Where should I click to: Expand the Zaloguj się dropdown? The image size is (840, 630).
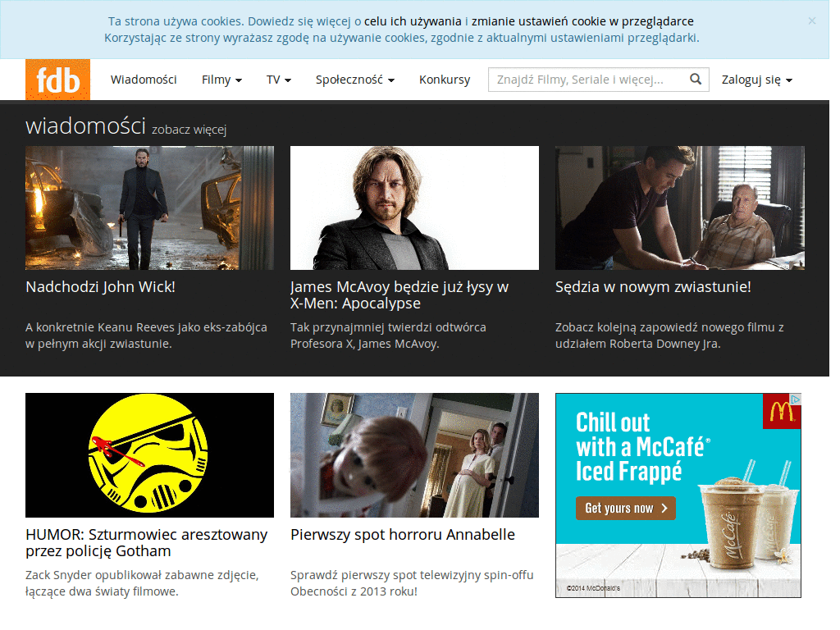point(757,80)
